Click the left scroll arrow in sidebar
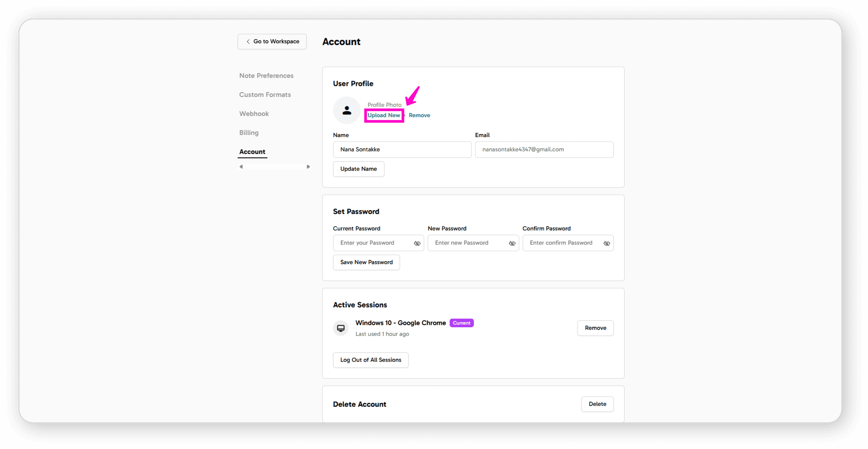Screen dimensions: 868x449 point(241,167)
